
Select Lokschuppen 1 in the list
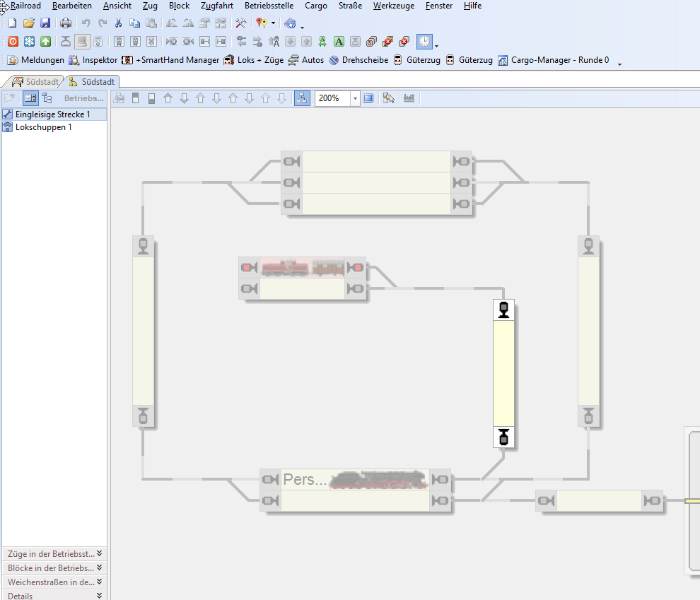[43, 127]
